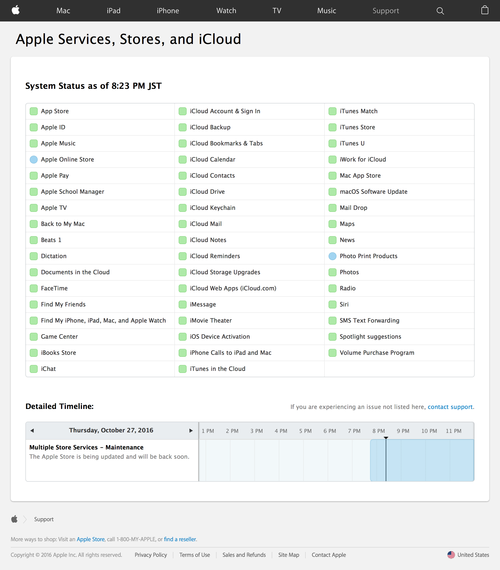This screenshot has height=570, width=500.
Task: Click the blue status dot for Apple Online Store
Action: click(x=34, y=159)
